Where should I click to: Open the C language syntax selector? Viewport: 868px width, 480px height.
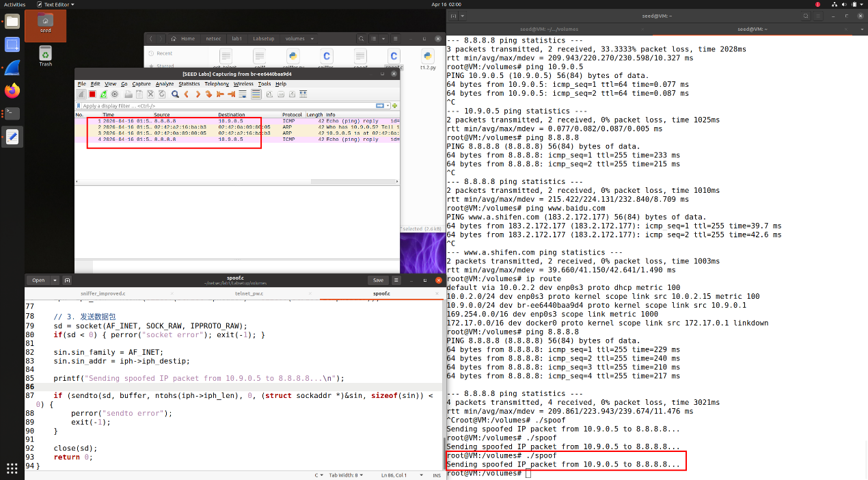[x=318, y=475]
